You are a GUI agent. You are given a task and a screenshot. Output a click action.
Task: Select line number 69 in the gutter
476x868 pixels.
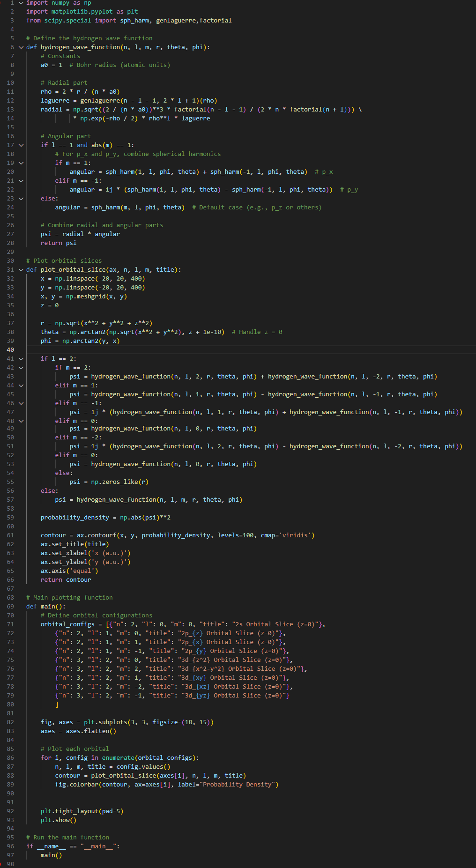coord(10,607)
